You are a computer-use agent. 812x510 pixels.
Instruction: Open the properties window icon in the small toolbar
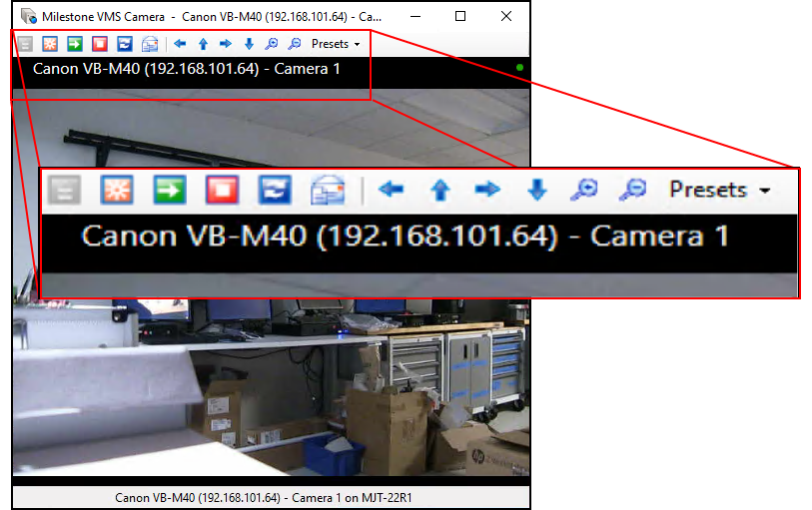pos(150,44)
